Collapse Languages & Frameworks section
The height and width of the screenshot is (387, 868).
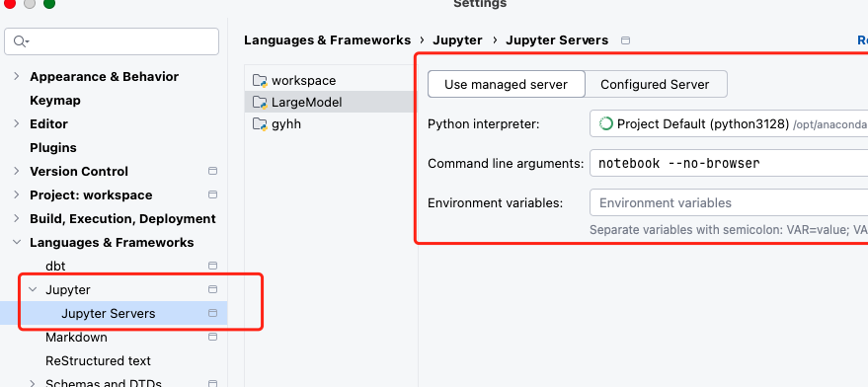[17, 242]
